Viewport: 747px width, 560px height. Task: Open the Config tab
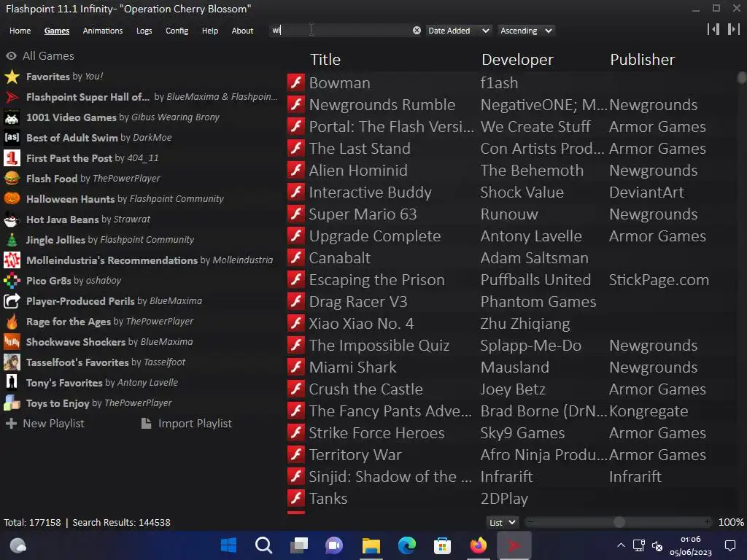[177, 31]
